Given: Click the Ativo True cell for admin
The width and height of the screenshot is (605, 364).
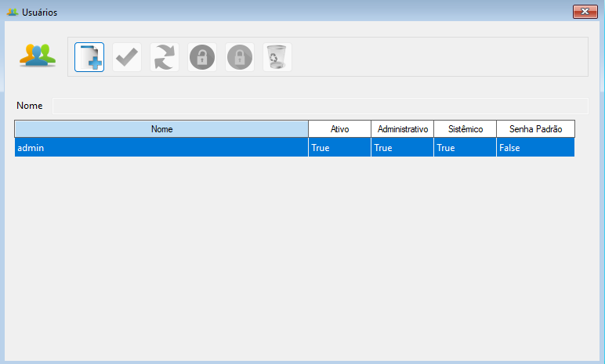Looking at the screenshot, I should (x=339, y=147).
